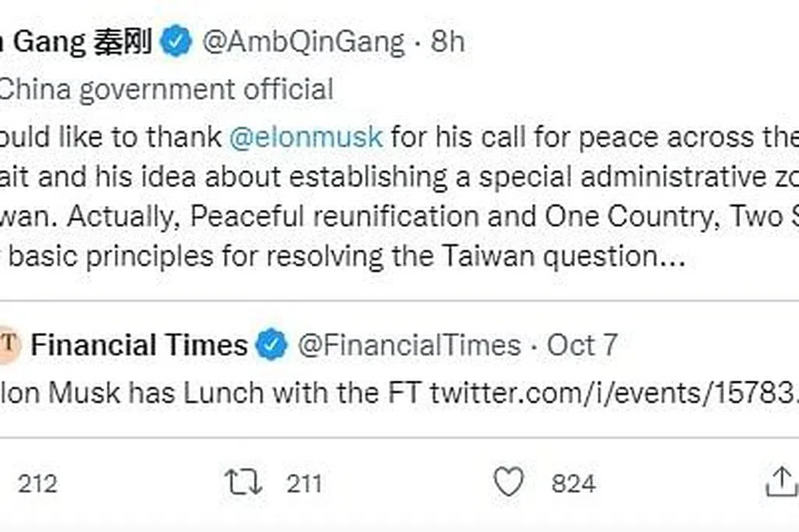Screen dimensions: 799x532
Task: Click the verified badge beside Qin Gang
Action: pyautogui.click(x=176, y=41)
